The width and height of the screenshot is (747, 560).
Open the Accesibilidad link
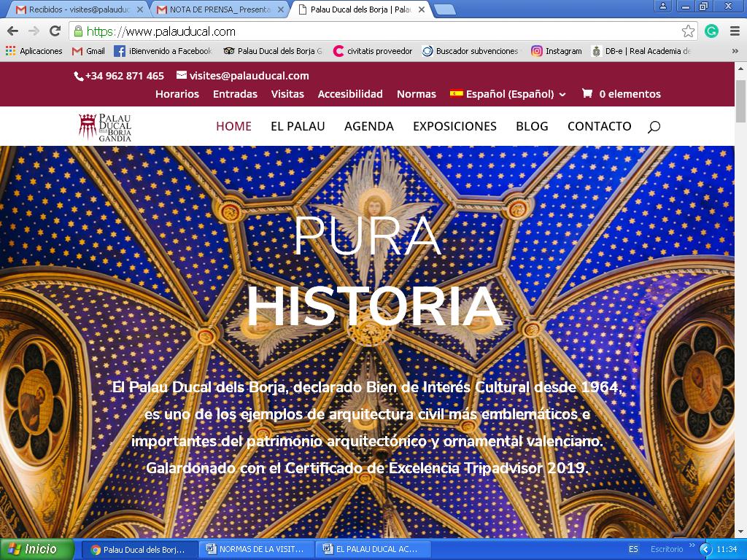click(x=350, y=94)
